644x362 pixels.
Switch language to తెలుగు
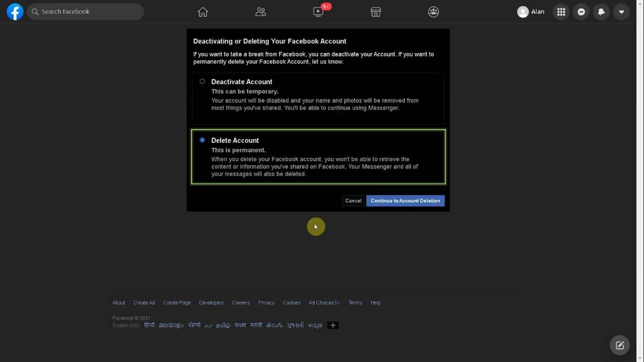274,325
